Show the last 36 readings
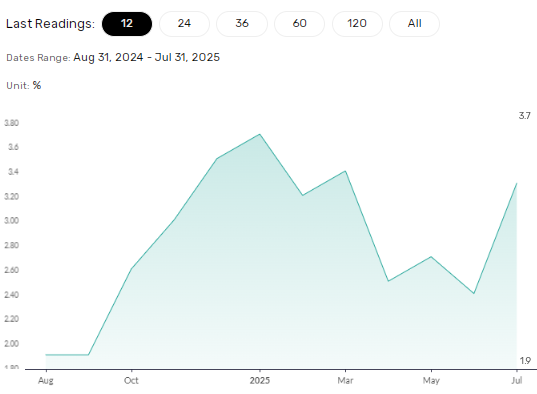The height and width of the screenshot is (394, 537). click(242, 24)
